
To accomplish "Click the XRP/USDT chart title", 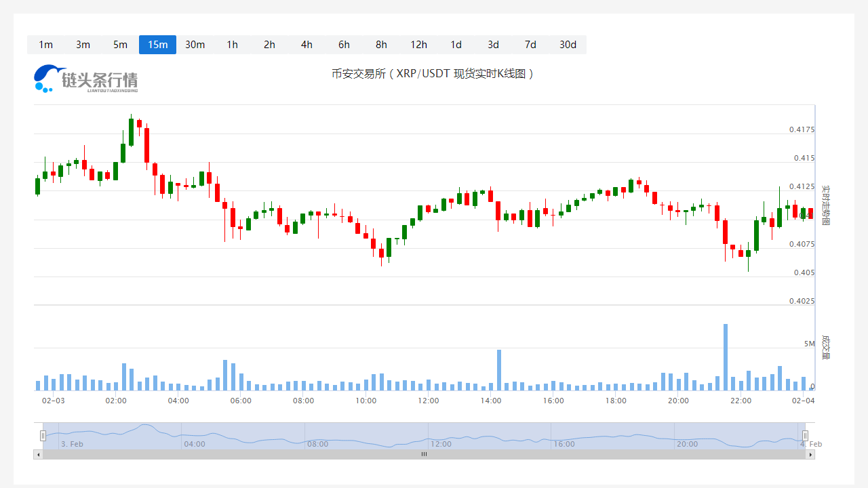I will (433, 73).
